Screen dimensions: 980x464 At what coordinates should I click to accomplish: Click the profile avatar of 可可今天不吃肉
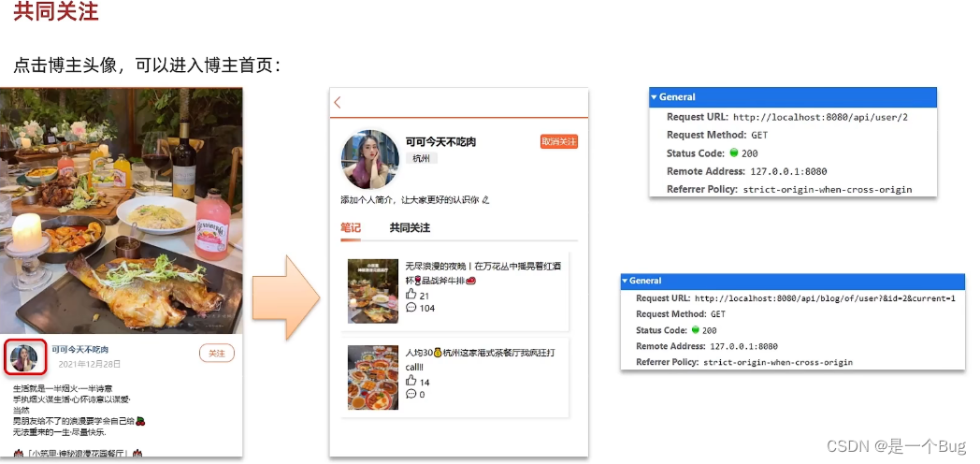point(370,159)
